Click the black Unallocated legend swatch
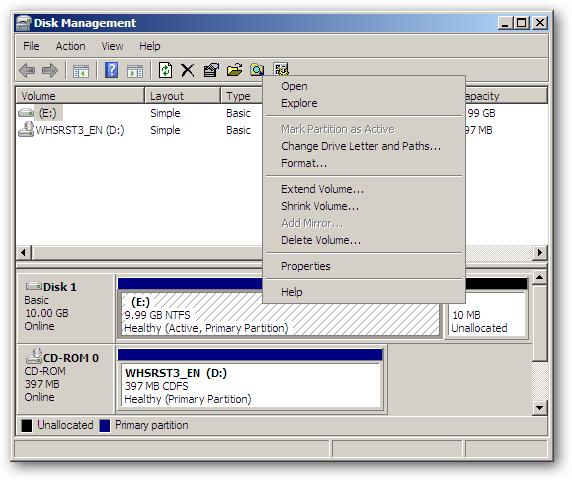 tap(27, 425)
